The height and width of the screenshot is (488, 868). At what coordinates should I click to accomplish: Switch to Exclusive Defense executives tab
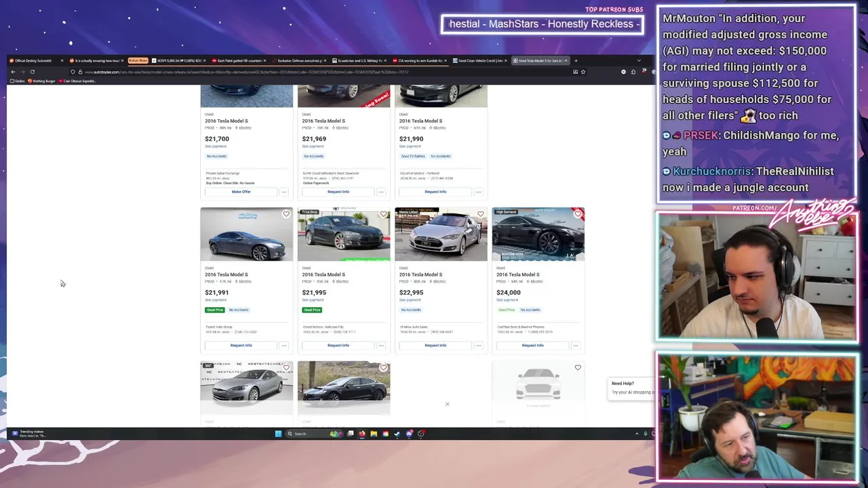point(299,60)
